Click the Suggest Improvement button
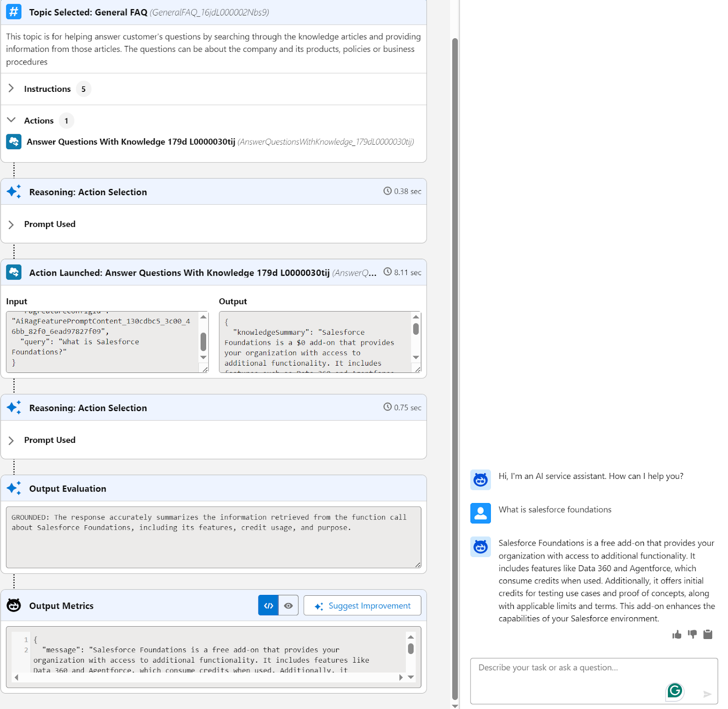The image size is (728, 709). point(362,605)
